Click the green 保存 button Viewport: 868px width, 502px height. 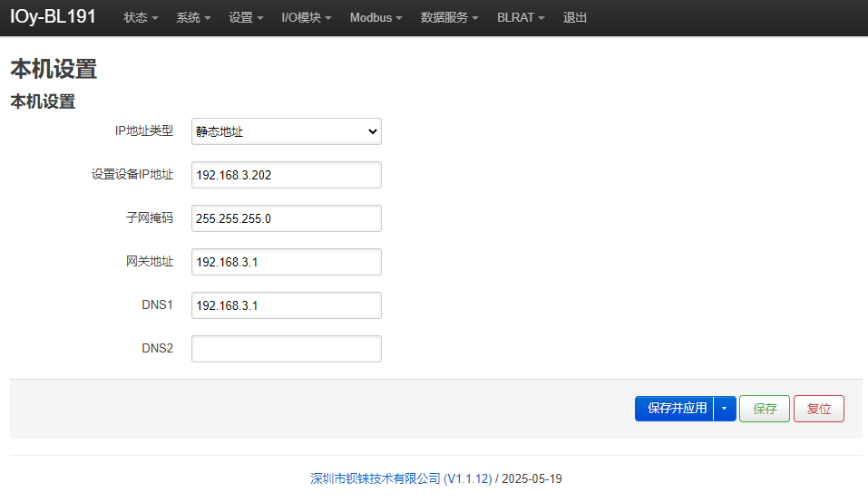pos(765,409)
